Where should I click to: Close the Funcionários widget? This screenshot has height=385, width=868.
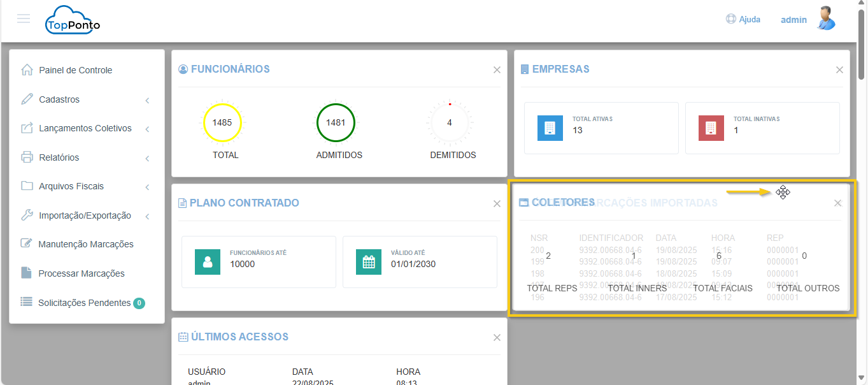(497, 70)
